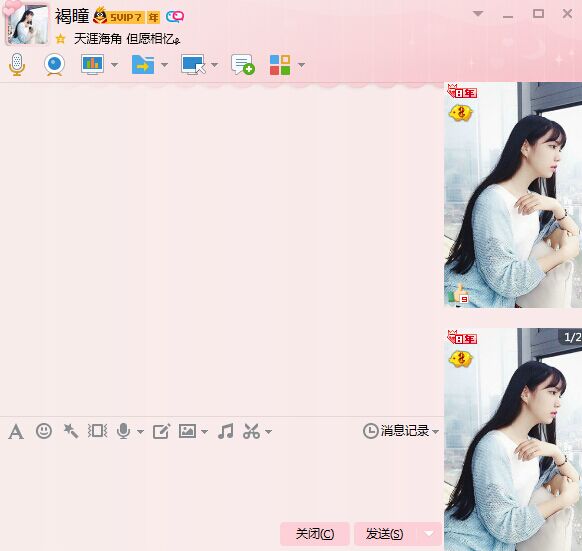Create a discussion group with chat-plus icon
The width and height of the screenshot is (582, 551).
243,65
